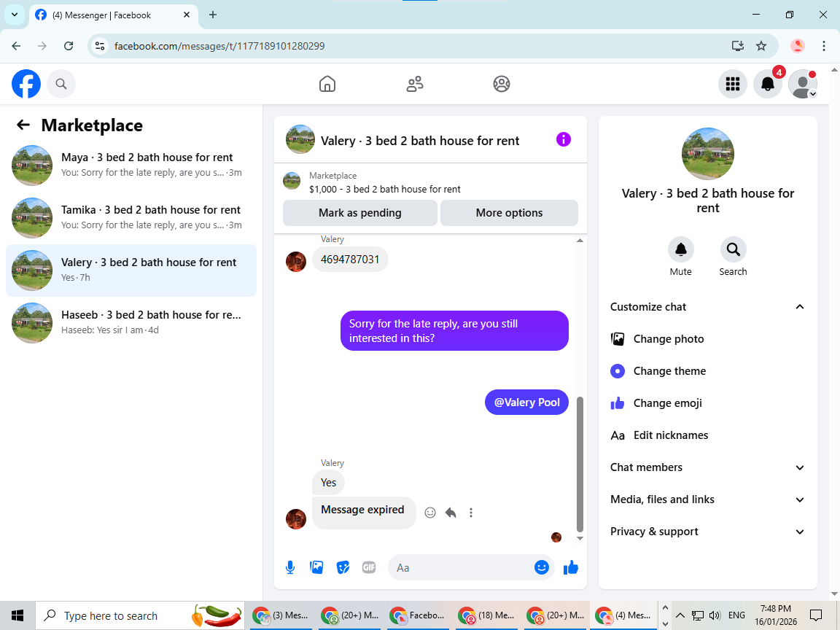Open the Facebook search magnifier

pos(61,84)
